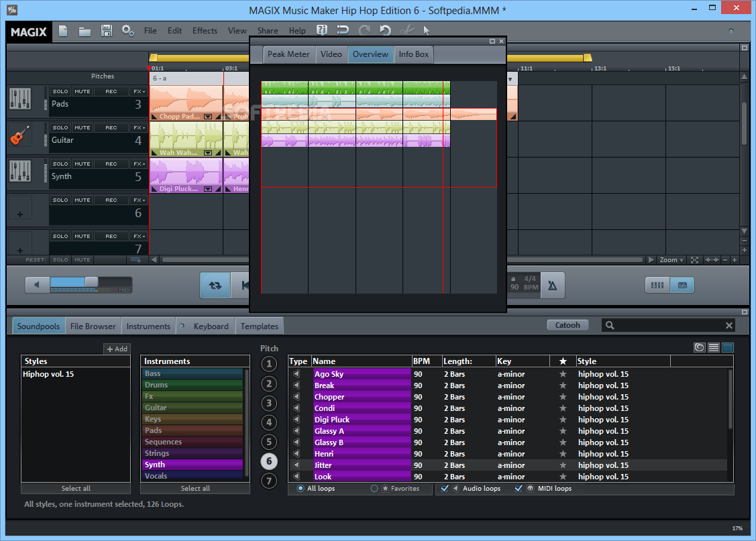Click the search magnifier icon
The height and width of the screenshot is (541, 756).
tap(610, 325)
